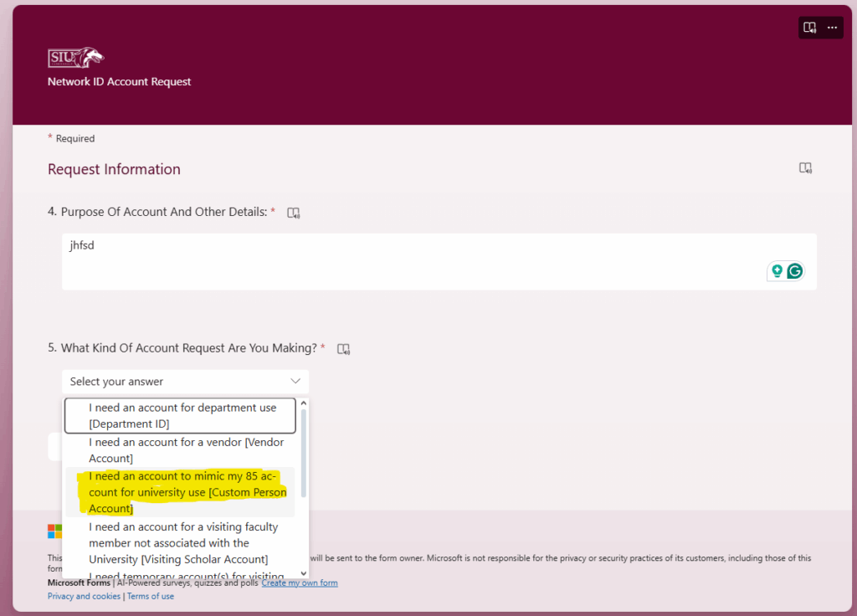Click the Grammarly lightbulb suggestions icon
This screenshot has height=616, width=857.
[777, 270]
